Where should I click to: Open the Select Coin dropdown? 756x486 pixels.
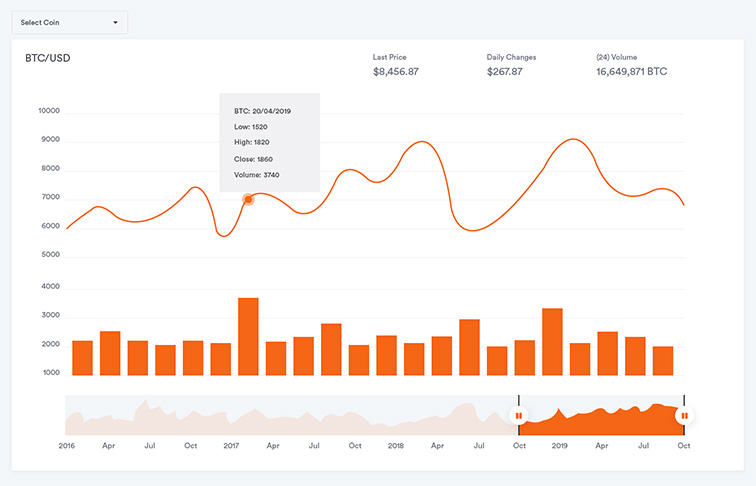pyautogui.click(x=68, y=22)
